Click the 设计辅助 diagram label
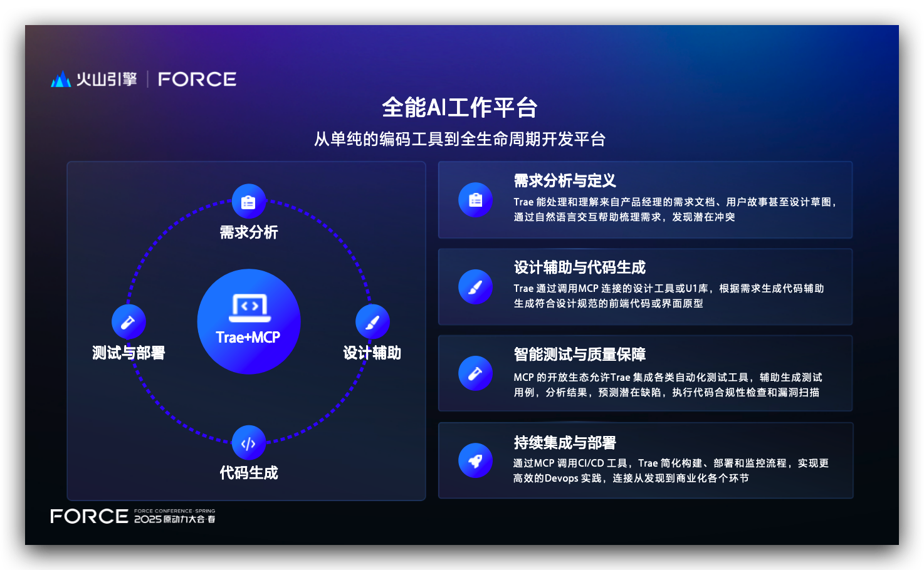Screen dimensions: 924x570 [372, 353]
